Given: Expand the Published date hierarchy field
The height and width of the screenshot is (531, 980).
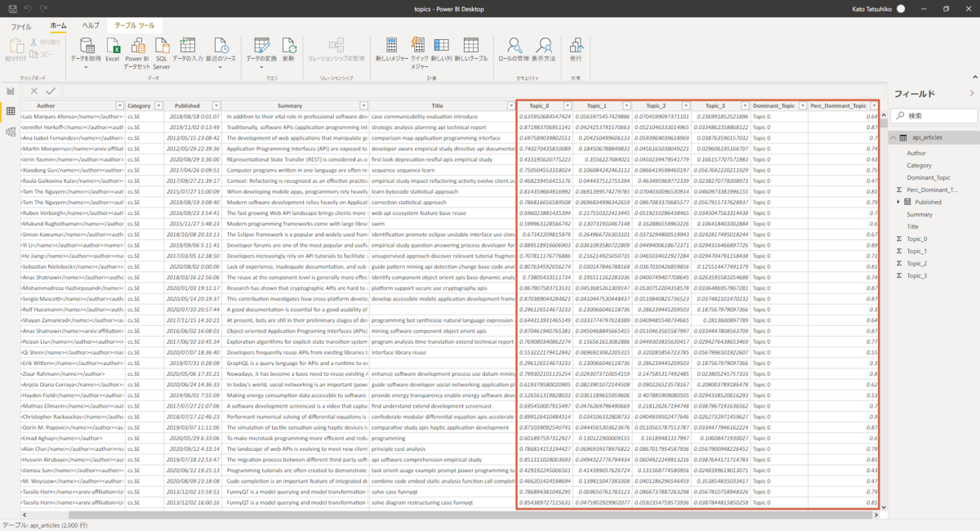Looking at the screenshot, I should coord(898,202).
